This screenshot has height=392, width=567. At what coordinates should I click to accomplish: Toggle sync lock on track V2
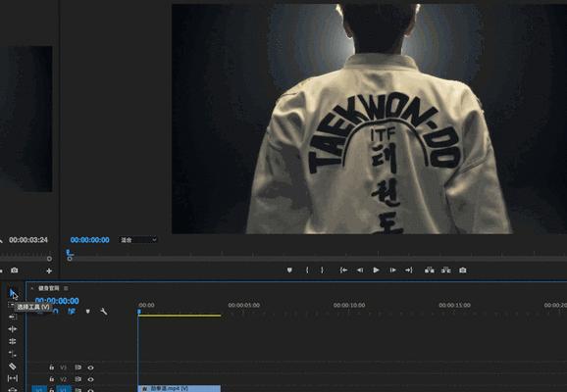pos(77,379)
